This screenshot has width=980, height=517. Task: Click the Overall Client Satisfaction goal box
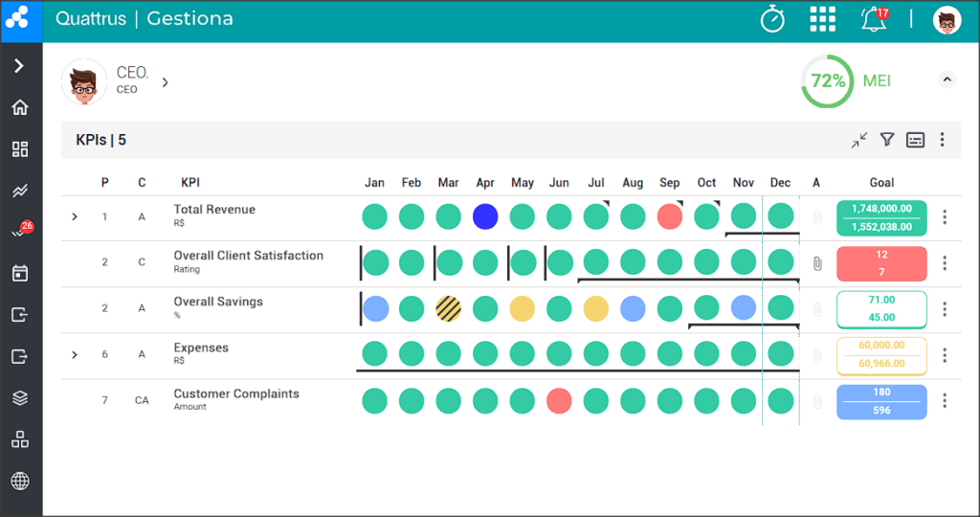[x=881, y=263]
